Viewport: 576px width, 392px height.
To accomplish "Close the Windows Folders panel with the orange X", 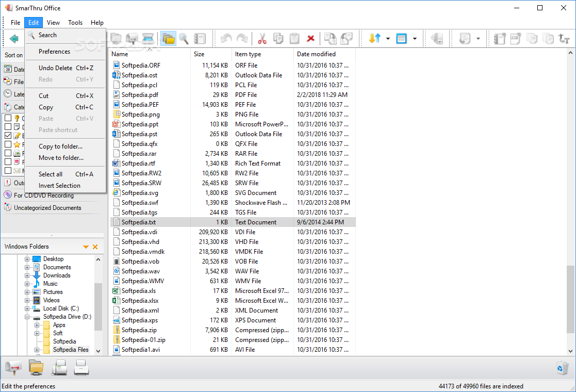I will [x=95, y=247].
